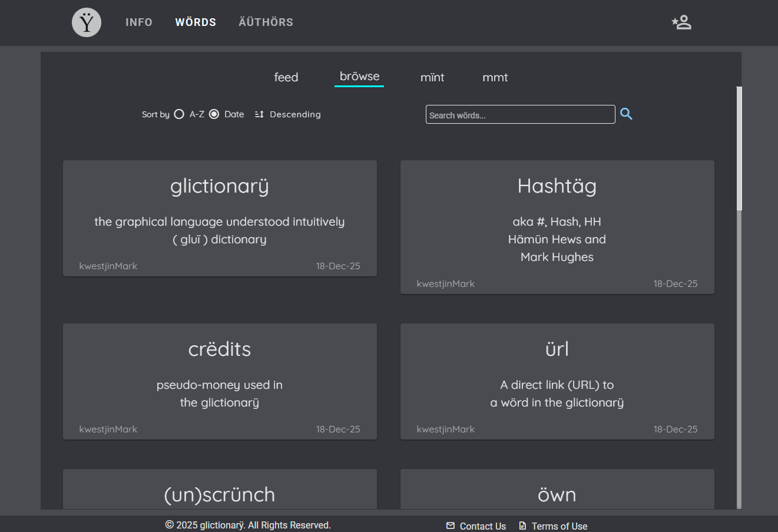Switch to the mïnt tab
778x532 pixels.
point(432,77)
